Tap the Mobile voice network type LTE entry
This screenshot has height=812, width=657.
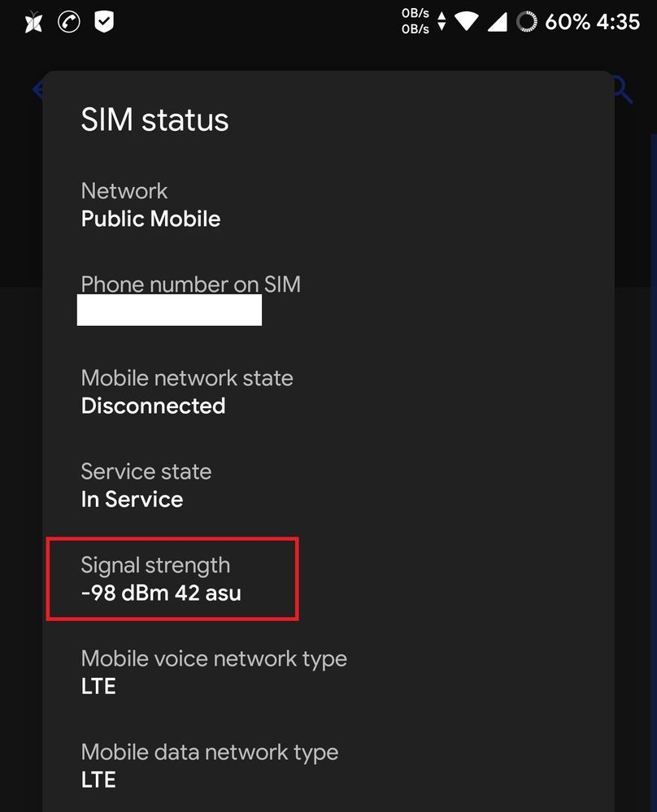[214, 671]
